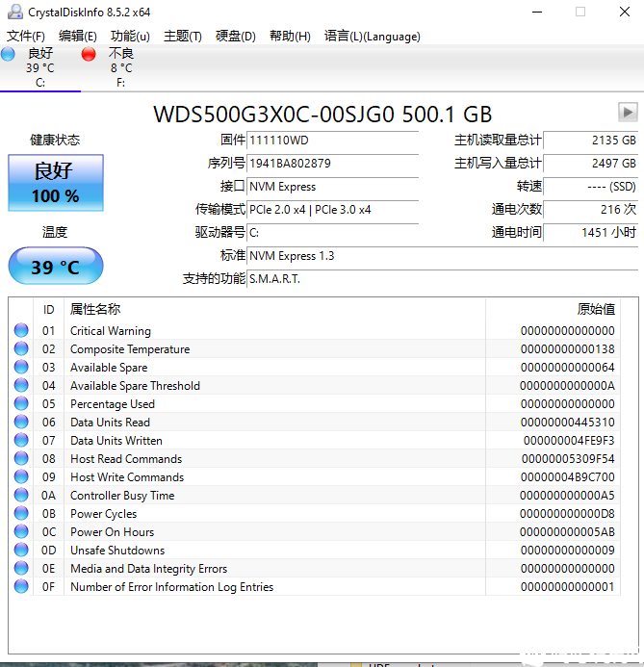Select the Available Spare Threshold attribute name
644x667 pixels.
[x=136, y=386]
